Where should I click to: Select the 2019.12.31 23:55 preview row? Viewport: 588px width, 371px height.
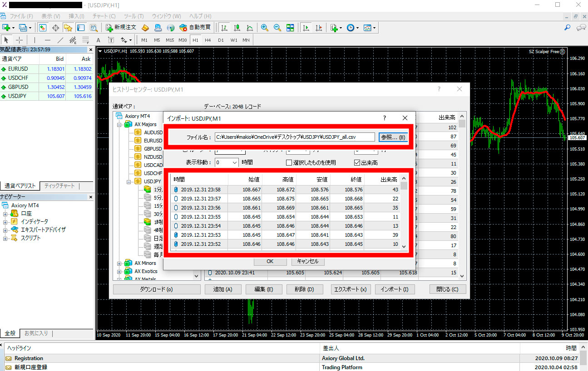point(285,217)
